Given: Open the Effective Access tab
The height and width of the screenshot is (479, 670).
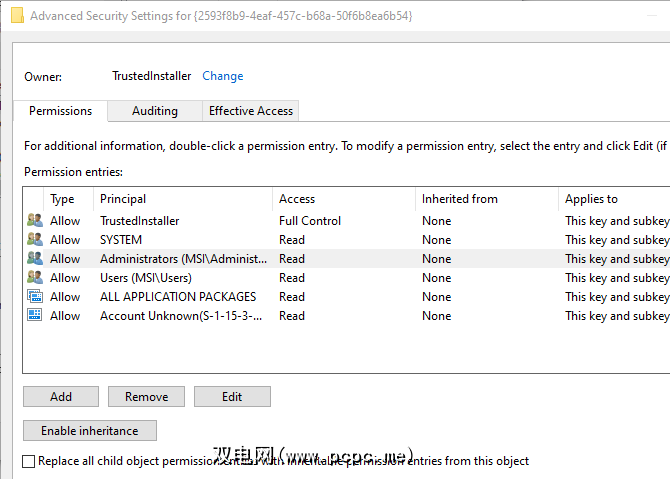Looking at the screenshot, I should coord(251,111).
